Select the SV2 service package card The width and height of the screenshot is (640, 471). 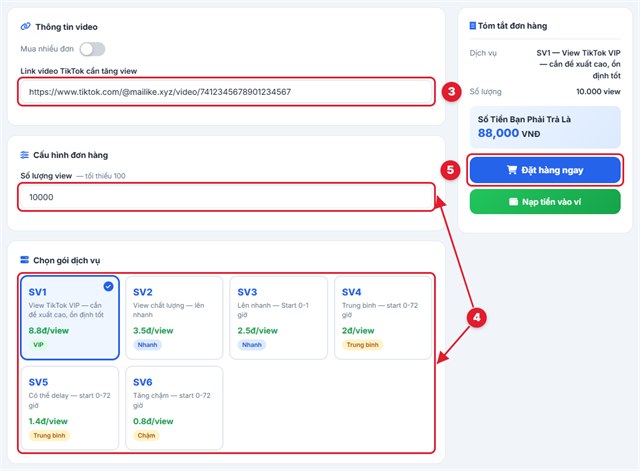174,318
